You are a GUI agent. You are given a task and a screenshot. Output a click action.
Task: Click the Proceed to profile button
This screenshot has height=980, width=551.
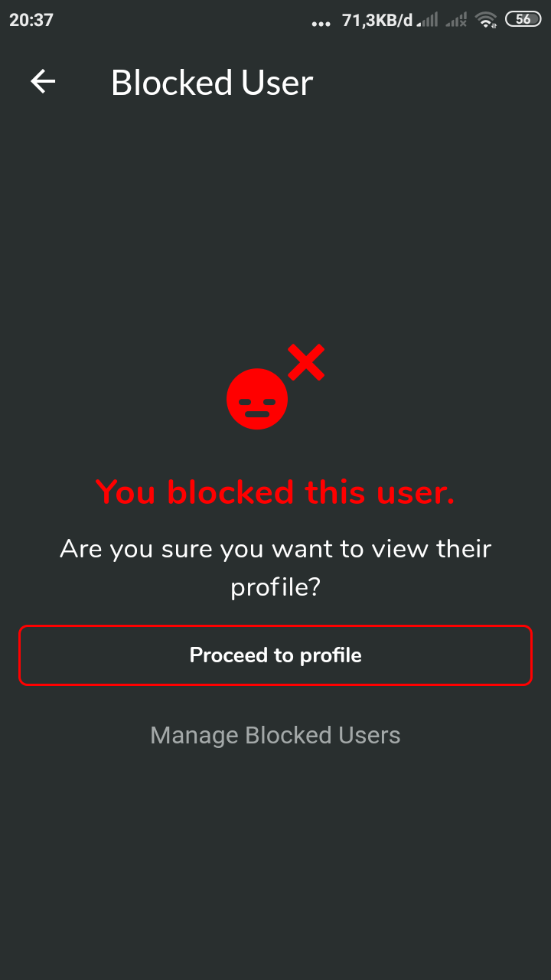pos(275,655)
